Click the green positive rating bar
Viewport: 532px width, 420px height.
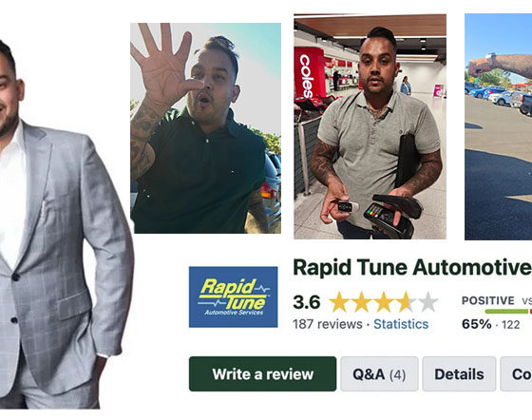506,311
